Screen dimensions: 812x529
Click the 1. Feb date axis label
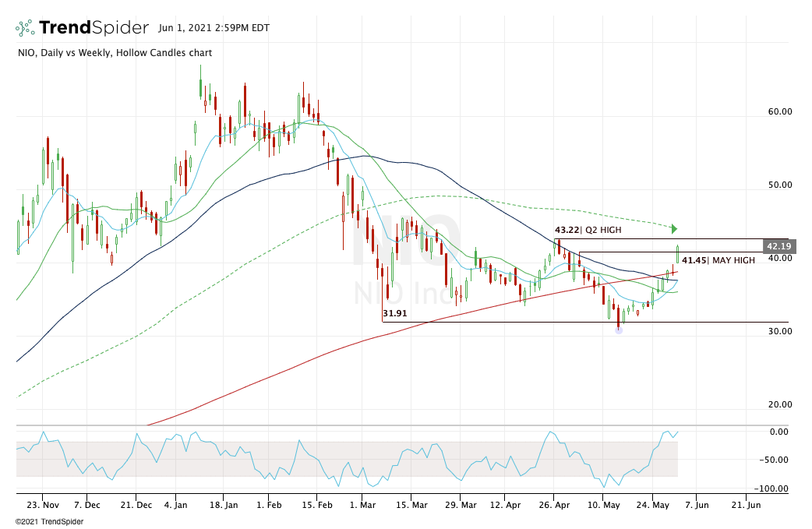(270, 505)
